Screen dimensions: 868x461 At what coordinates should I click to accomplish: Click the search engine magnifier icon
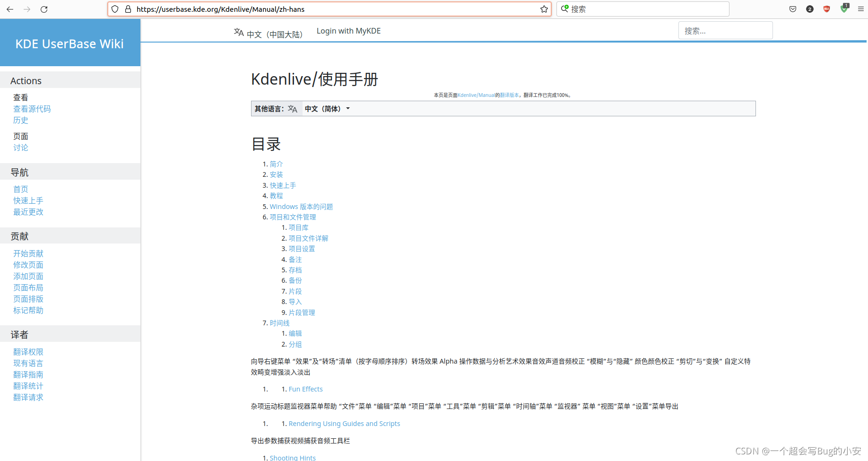click(564, 9)
